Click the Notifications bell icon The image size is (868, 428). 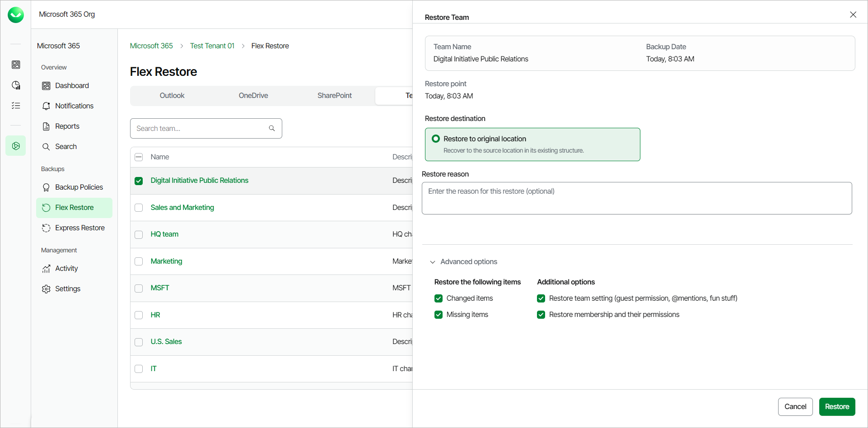46,106
